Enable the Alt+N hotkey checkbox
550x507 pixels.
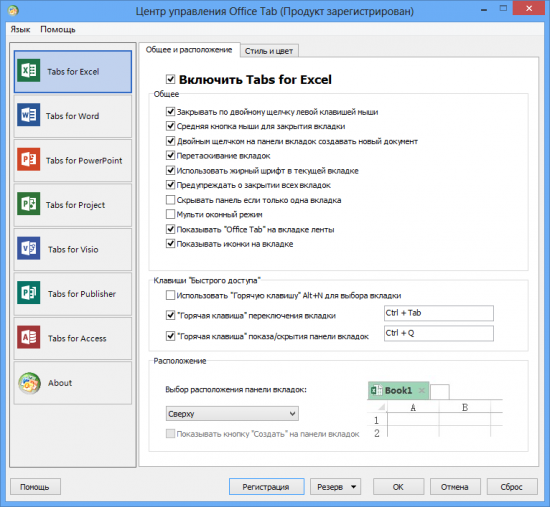[x=170, y=295]
